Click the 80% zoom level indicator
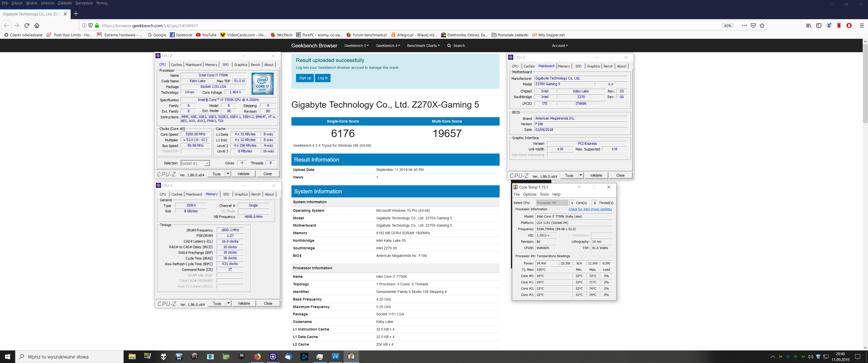This screenshot has height=363, width=868. 728,26
